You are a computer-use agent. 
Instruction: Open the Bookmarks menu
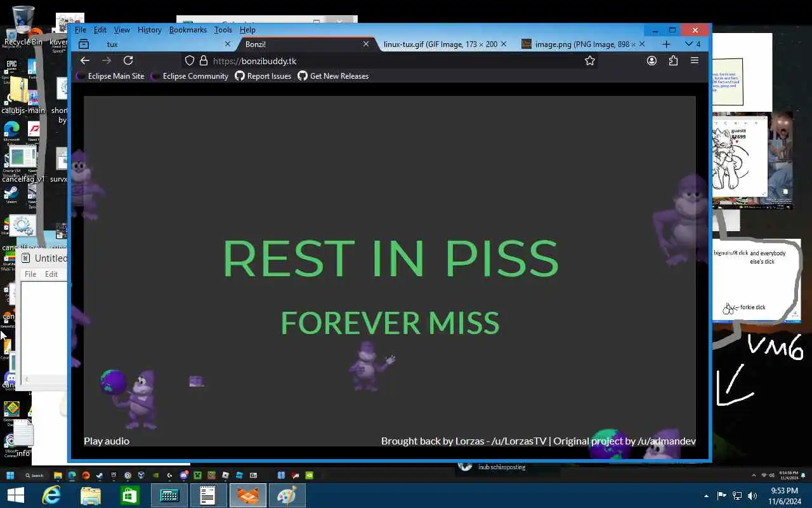tap(188, 30)
